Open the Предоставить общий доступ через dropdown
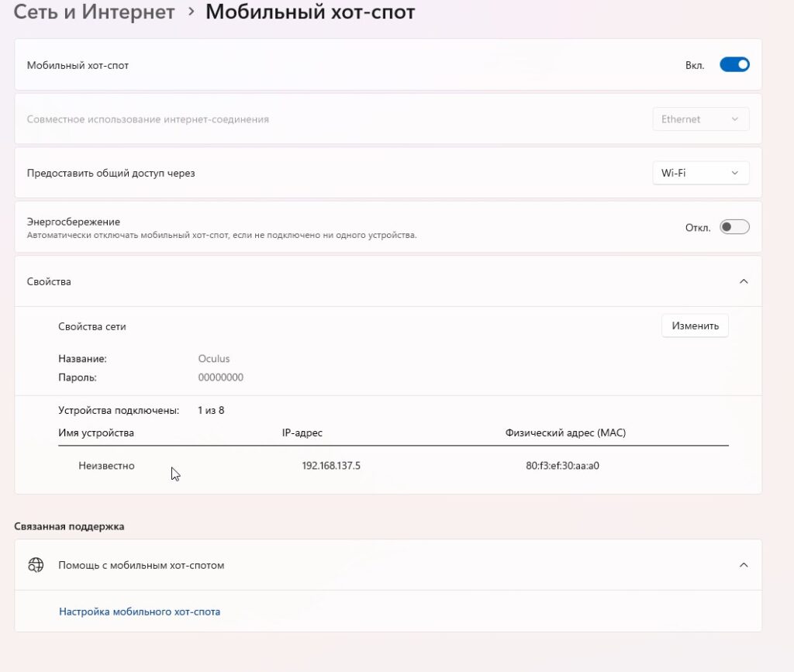The image size is (794, 672). coord(700,172)
